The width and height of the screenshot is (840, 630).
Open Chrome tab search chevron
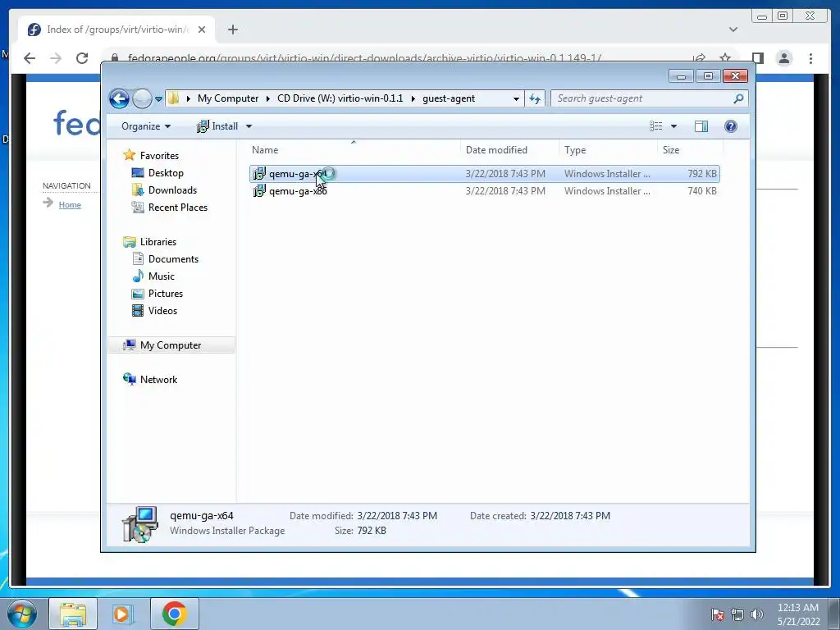click(x=733, y=30)
